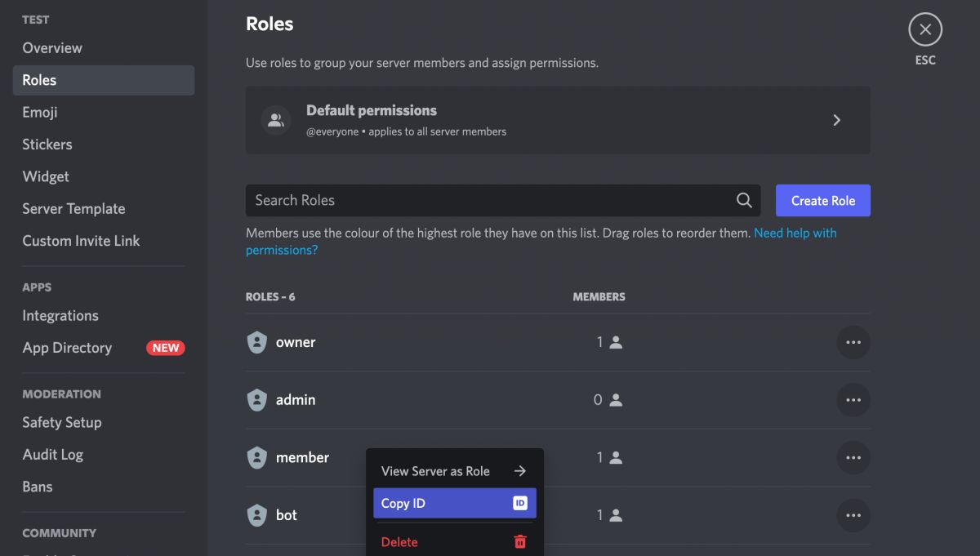
Task: Open the three-dot menu for admin role
Action: 853,400
